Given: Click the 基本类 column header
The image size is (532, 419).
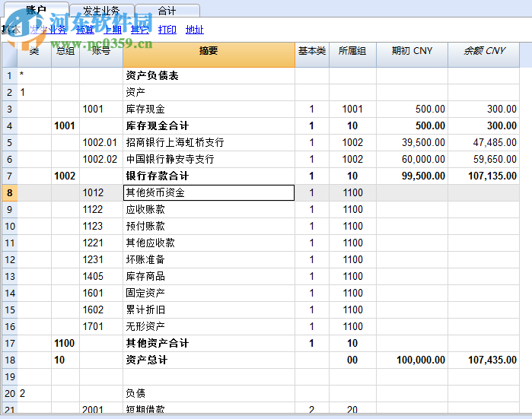Looking at the screenshot, I should pos(312,55).
